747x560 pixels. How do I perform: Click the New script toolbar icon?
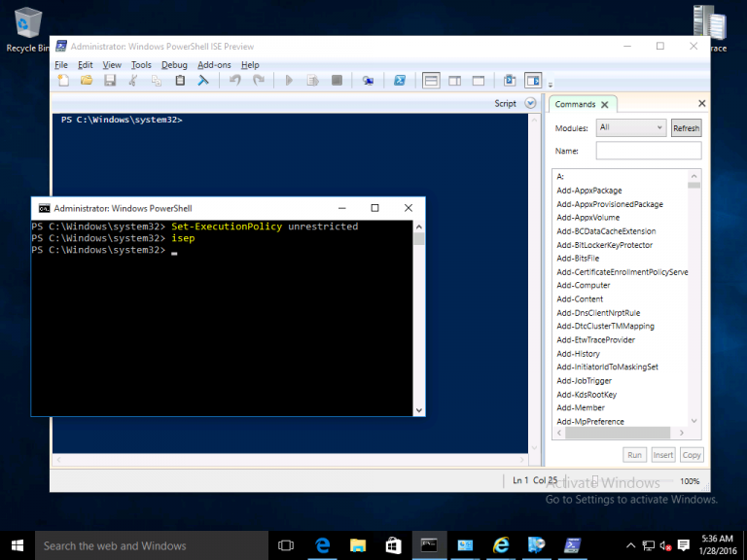click(x=62, y=81)
